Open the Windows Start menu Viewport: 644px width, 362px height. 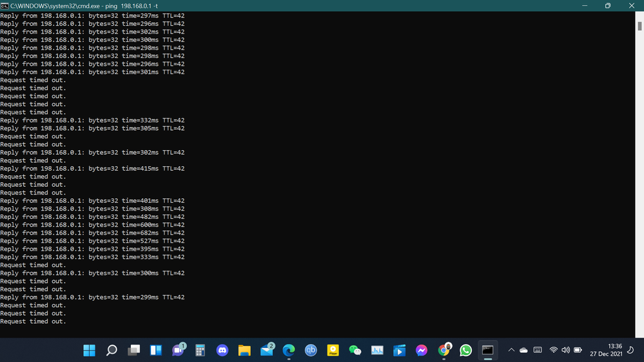pyautogui.click(x=90, y=350)
